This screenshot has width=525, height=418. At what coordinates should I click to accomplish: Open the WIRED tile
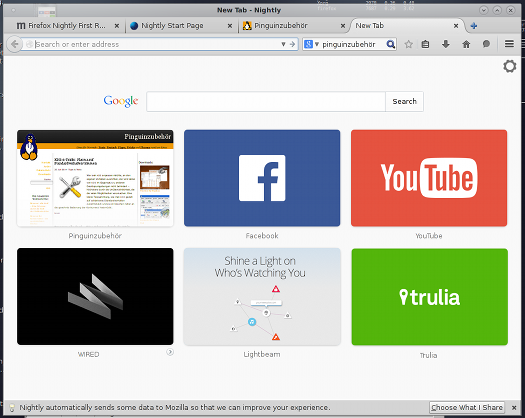pos(95,296)
